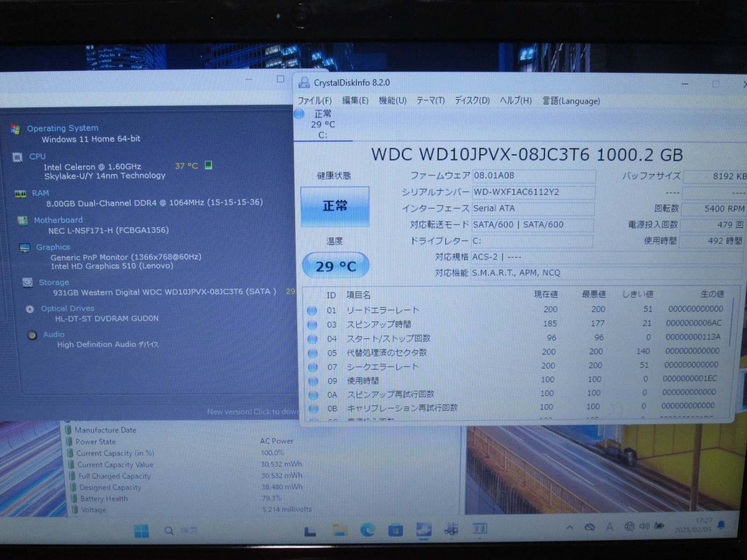
Task: Show hidden tray icons chevron
Action: coord(570,527)
